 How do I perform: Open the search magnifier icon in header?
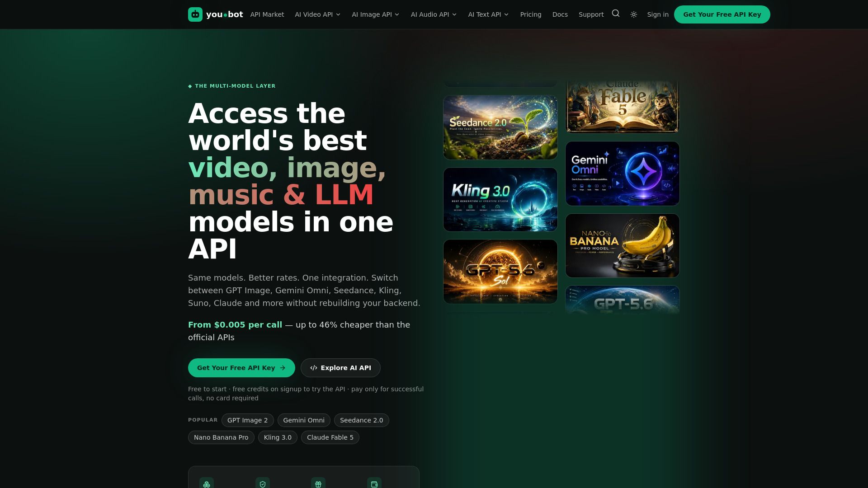tap(616, 14)
